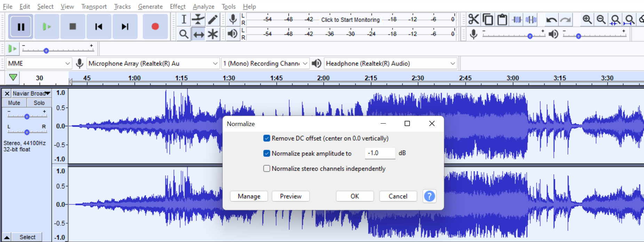The height and width of the screenshot is (242, 644).
Task: Solo the Naviar Broad track
Action: click(39, 103)
